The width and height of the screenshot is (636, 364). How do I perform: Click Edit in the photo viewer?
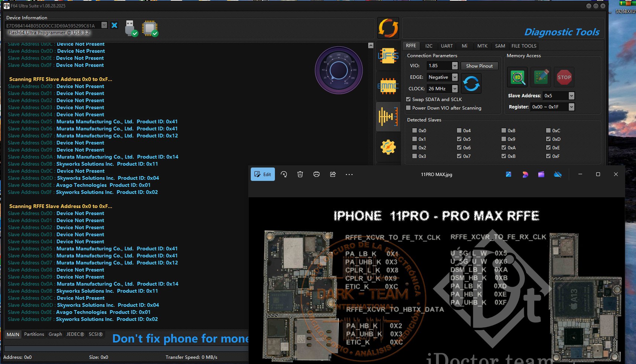pyautogui.click(x=263, y=174)
